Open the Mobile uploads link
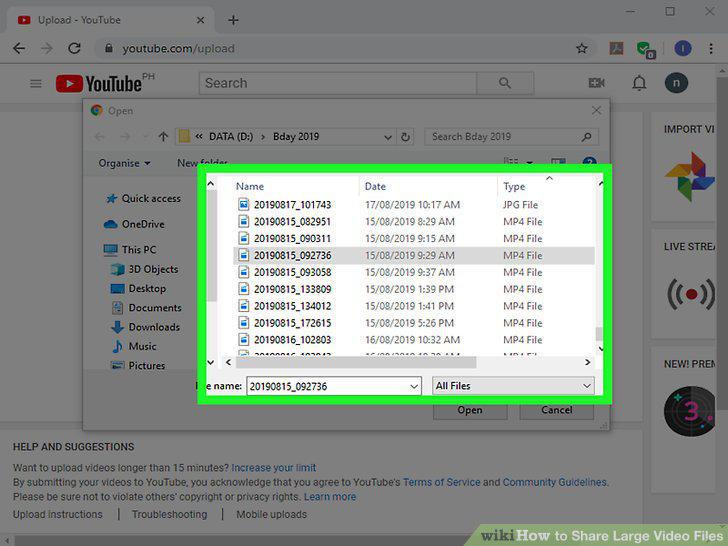728x546 pixels. click(x=272, y=514)
